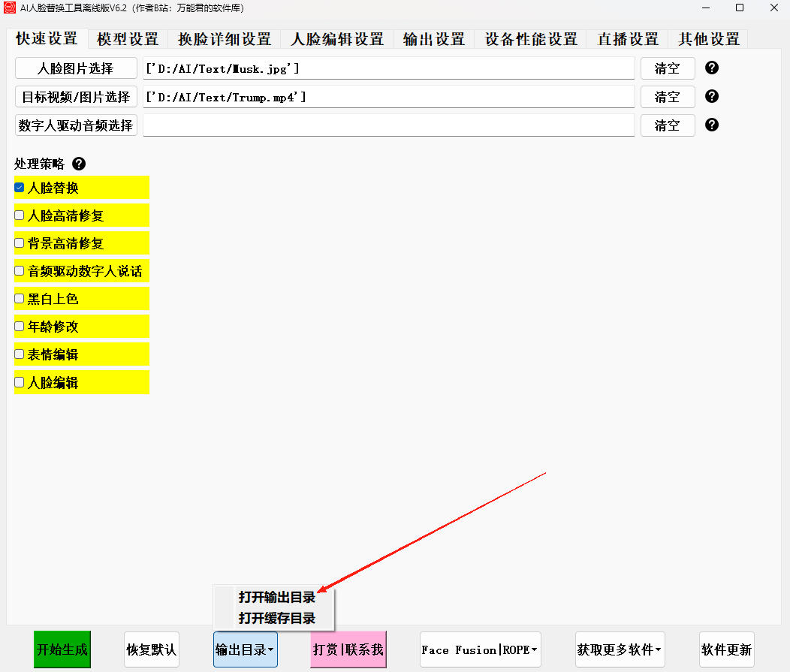
Task: Enable the 黑白上色 checkbox
Action: (x=20, y=299)
